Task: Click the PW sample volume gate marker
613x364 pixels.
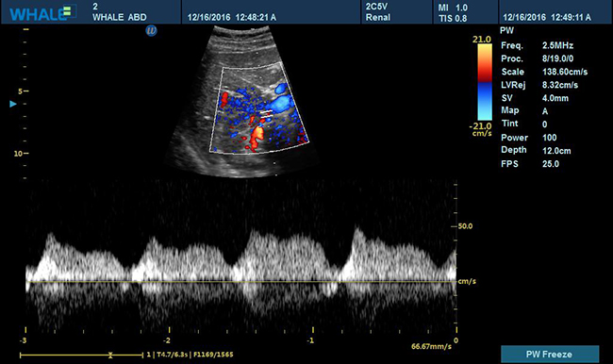Action: click(266, 113)
